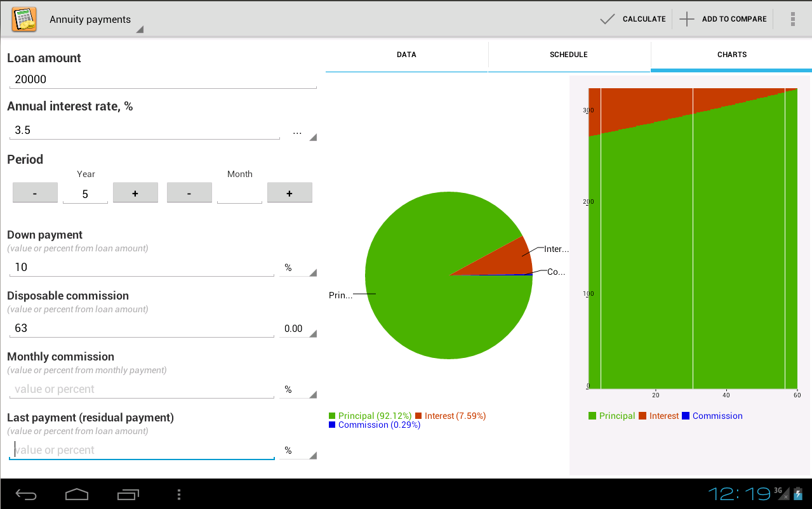Tap the Calculate checkmark icon
The width and height of the screenshot is (812, 509).
coord(608,19)
